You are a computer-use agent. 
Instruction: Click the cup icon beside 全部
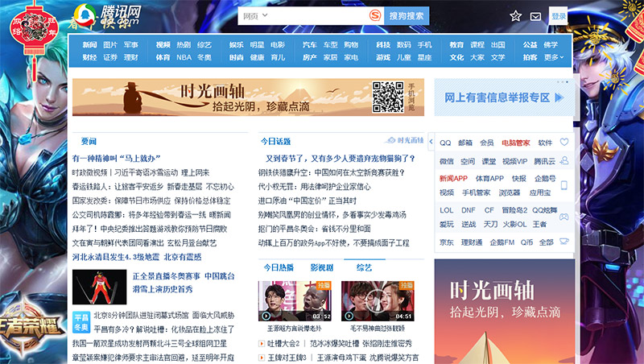pyautogui.click(x=564, y=242)
